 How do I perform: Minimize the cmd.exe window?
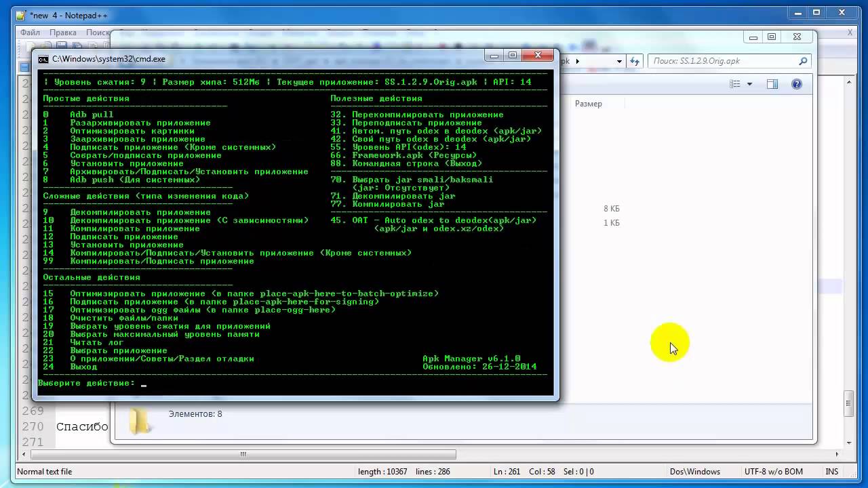pos(495,56)
